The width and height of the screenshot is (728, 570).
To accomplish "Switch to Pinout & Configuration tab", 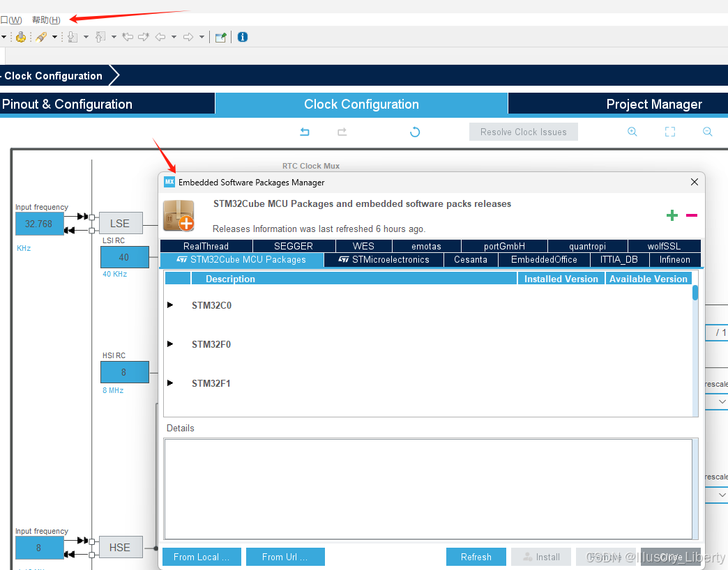I will pos(107,105).
